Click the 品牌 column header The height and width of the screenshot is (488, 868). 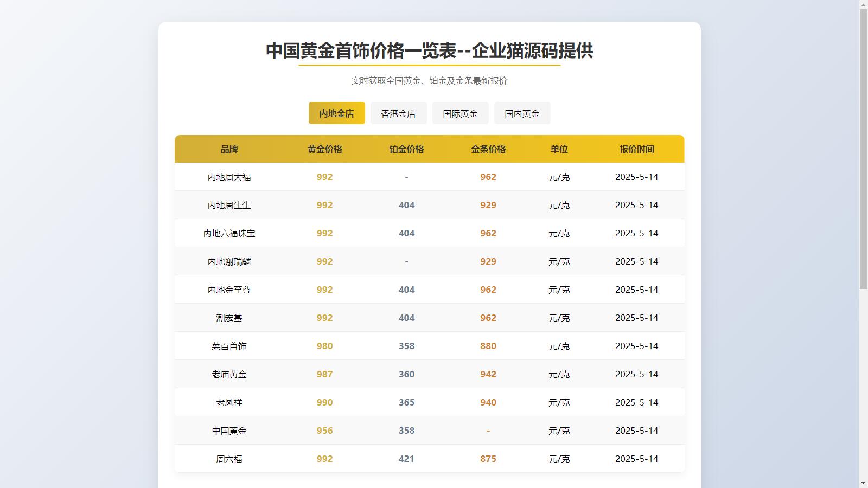(x=229, y=149)
